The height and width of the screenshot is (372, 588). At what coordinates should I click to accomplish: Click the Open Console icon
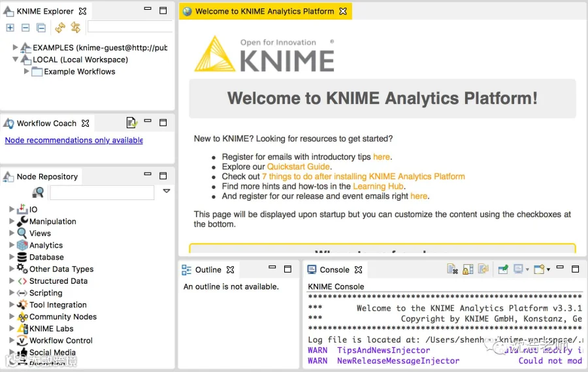pyautogui.click(x=539, y=269)
